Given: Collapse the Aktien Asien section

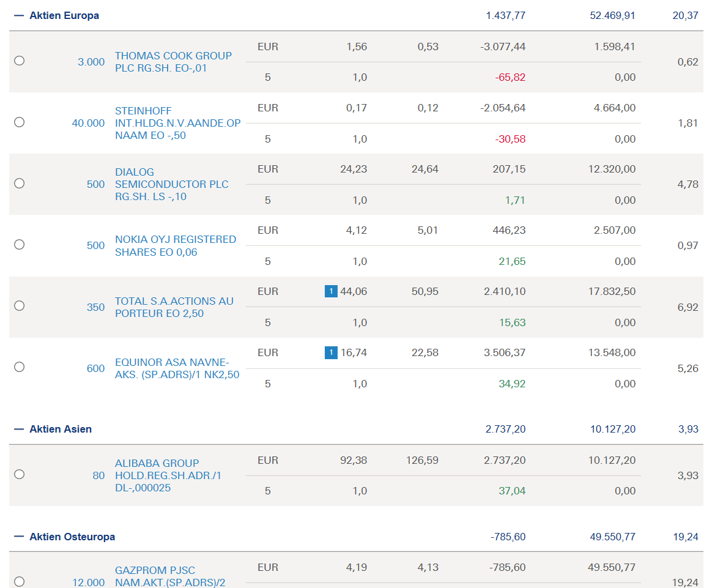Looking at the screenshot, I should click(19, 429).
